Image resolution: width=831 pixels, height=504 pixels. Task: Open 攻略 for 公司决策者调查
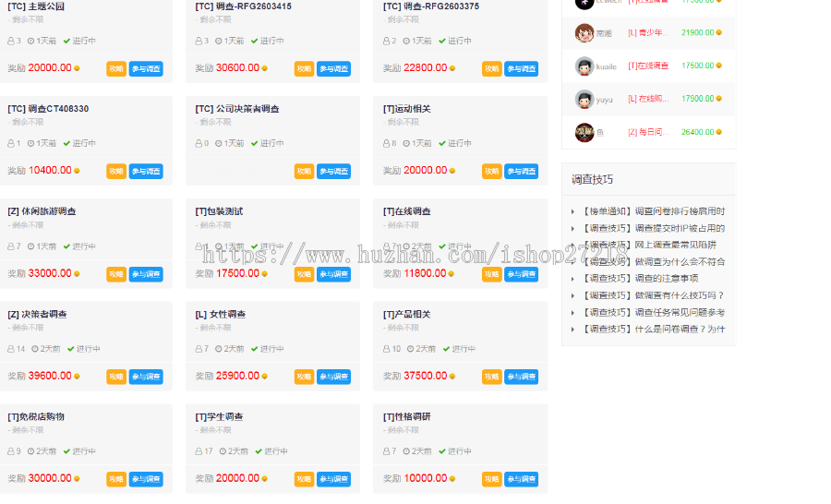[304, 171]
